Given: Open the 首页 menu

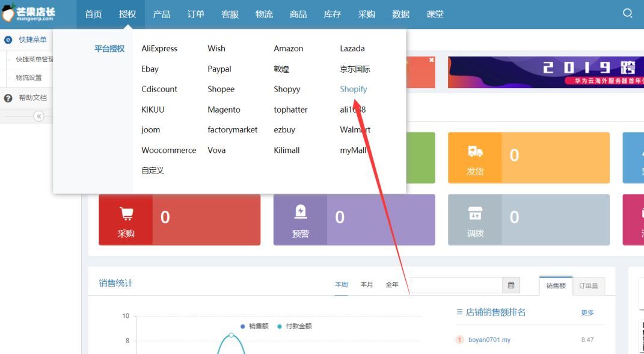Looking at the screenshot, I should pos(93,14).
